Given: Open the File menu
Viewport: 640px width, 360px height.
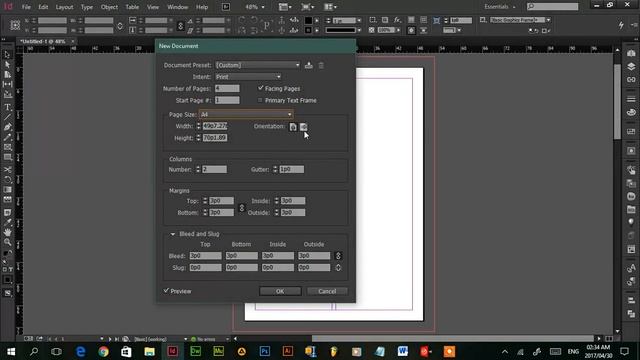Looking at the screenshot, I should click(x=26, y=7).
